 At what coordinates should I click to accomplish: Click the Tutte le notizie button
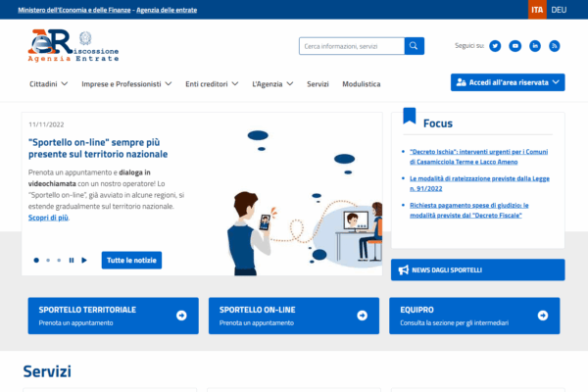[131, 261]
